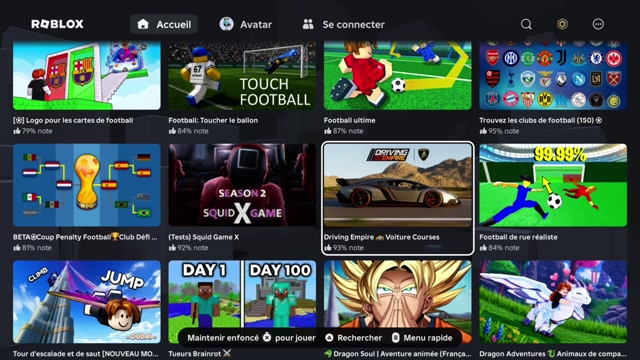
Task: Click the Se connecter people icon
Action: pos(308,24)
